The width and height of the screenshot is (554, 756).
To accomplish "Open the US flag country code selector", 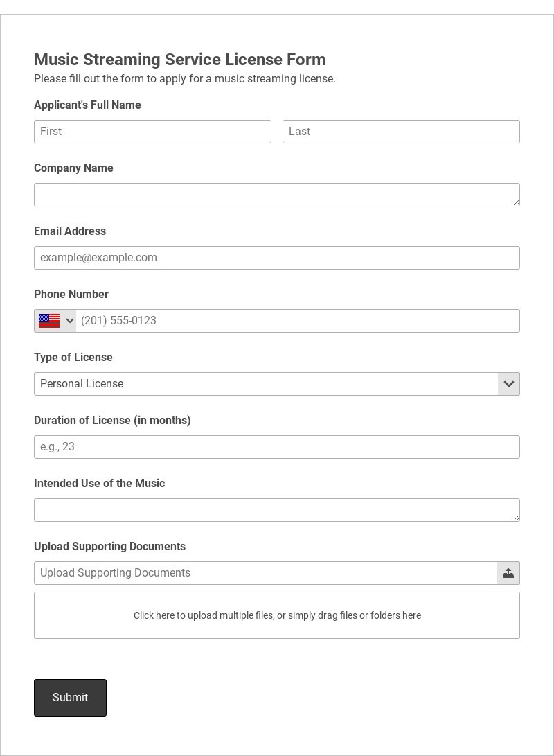I will click(x=55, y=321).
